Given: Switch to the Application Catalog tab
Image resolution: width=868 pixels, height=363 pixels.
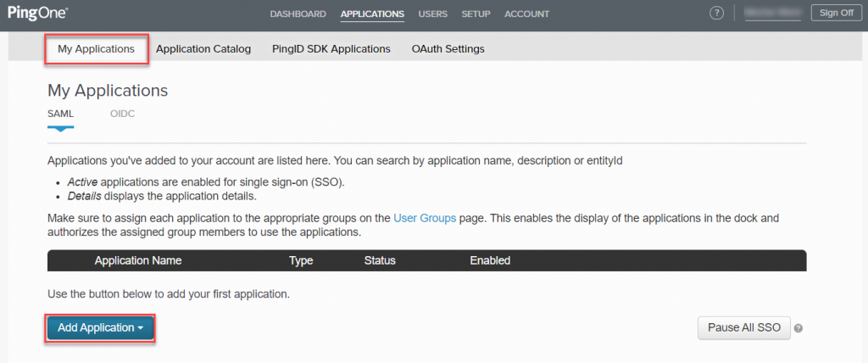Looking at the screenshot, I should 203,49.
